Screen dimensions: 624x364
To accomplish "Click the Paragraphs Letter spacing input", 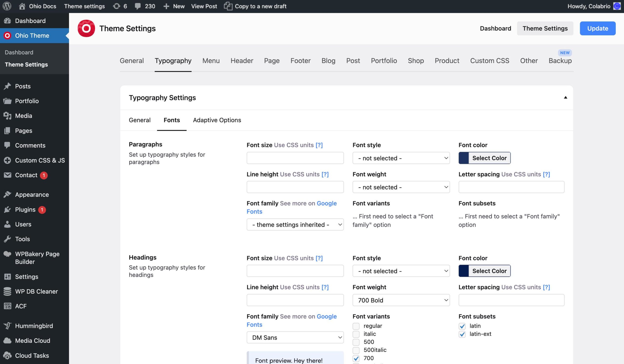I will 511,187.
